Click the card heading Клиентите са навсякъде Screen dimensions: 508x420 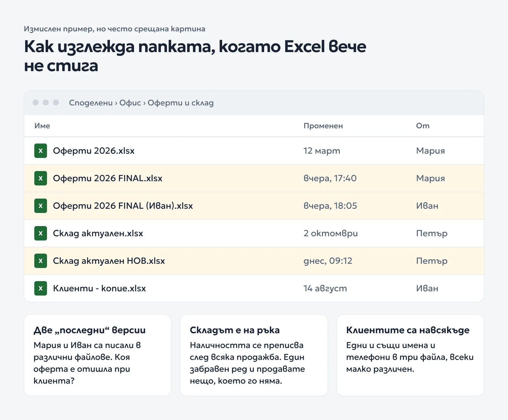coord(408,330)
